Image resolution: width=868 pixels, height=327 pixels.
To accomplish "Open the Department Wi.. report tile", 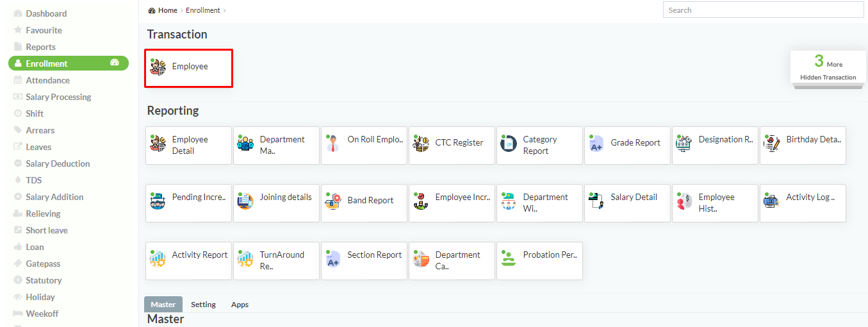I will [x=539, y=203].
